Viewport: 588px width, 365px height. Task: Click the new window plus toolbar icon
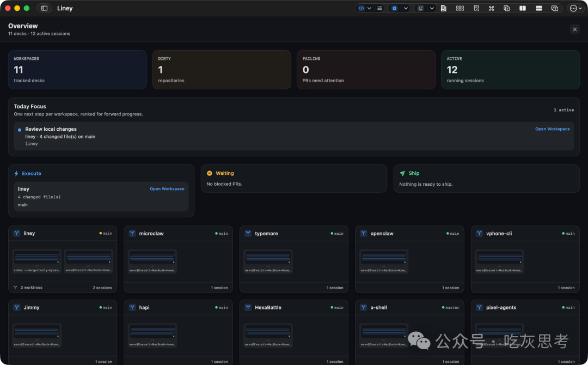point(555,8)
